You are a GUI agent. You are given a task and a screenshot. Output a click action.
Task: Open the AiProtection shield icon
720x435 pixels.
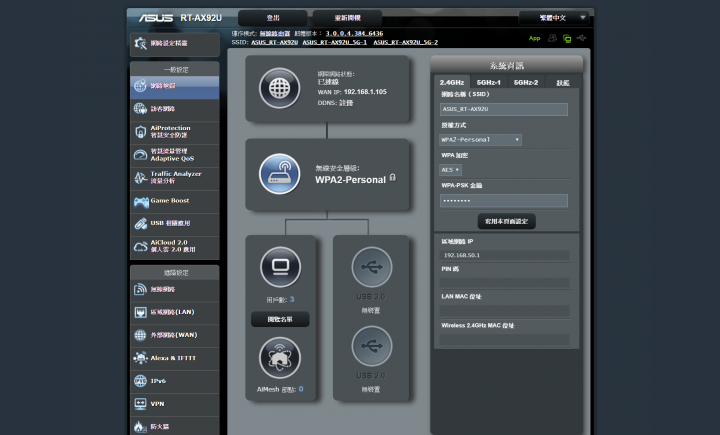[140, 132]
